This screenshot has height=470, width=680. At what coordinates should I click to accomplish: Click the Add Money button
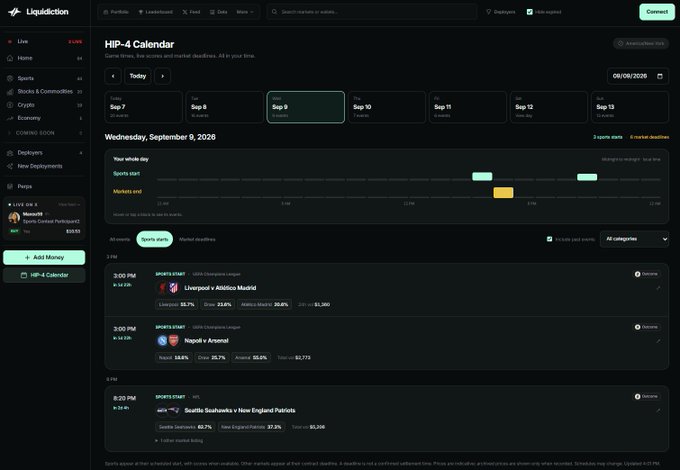click(44, 258)
